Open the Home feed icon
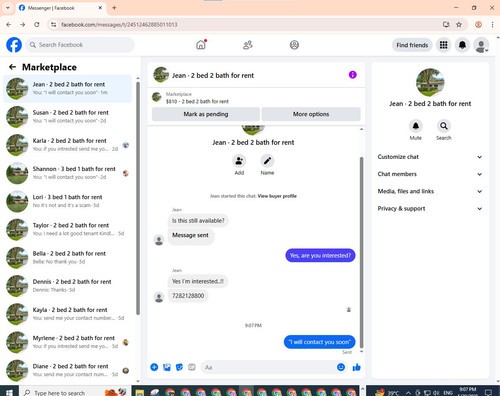The image size is (500, 396). pyautogui.click(x=201, y=45)
